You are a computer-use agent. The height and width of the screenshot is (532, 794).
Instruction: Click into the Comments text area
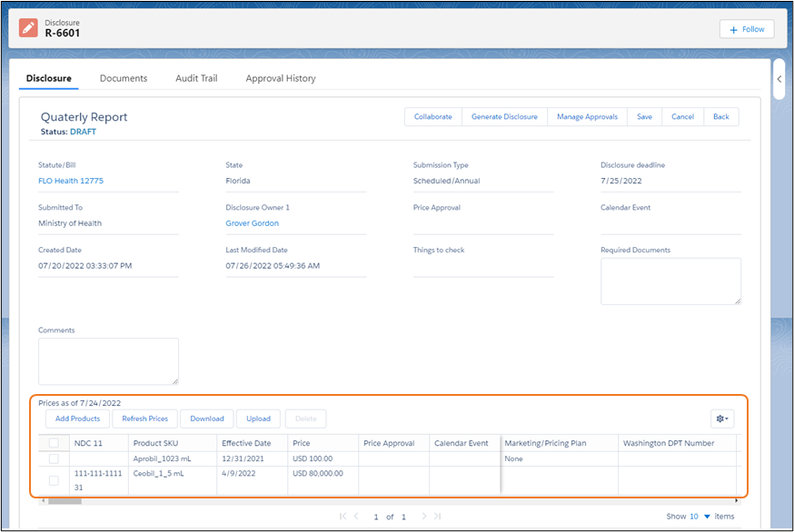click(x=108, y=361)
